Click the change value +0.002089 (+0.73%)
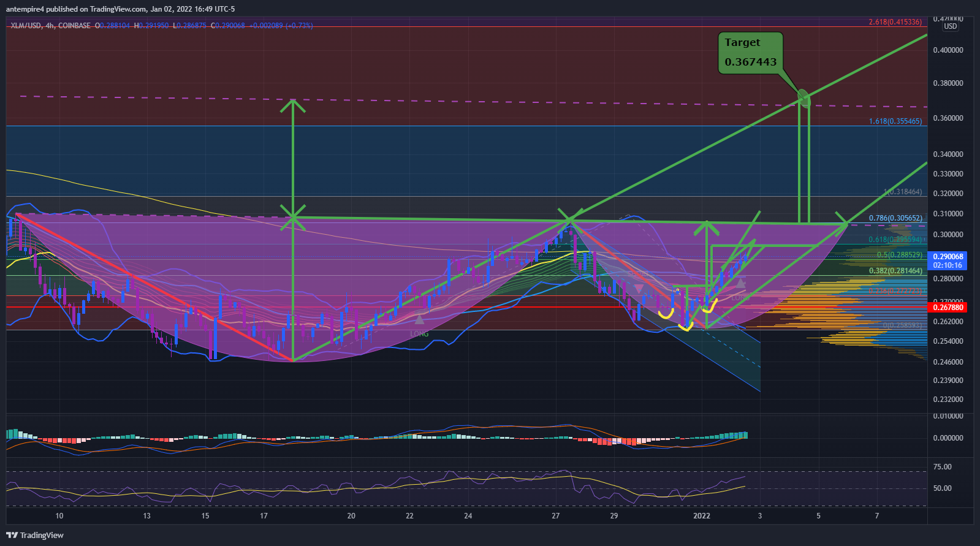The image size is (980, 546). pyautogui.click(x=281, y=26)
